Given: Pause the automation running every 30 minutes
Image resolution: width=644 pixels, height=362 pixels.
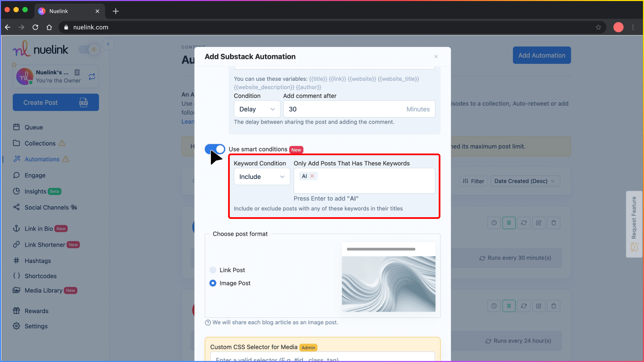Looking at the screenshot, I should tap(509, 223).
